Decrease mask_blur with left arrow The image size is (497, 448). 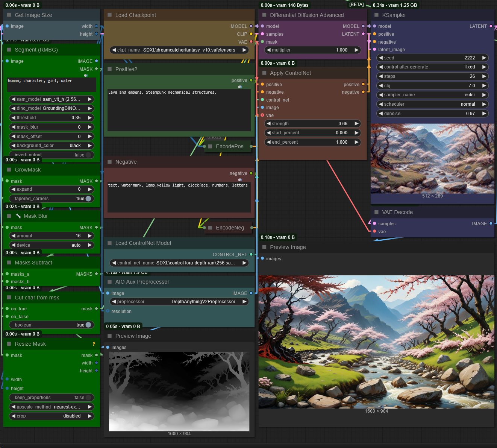click(x=14, y=127)
